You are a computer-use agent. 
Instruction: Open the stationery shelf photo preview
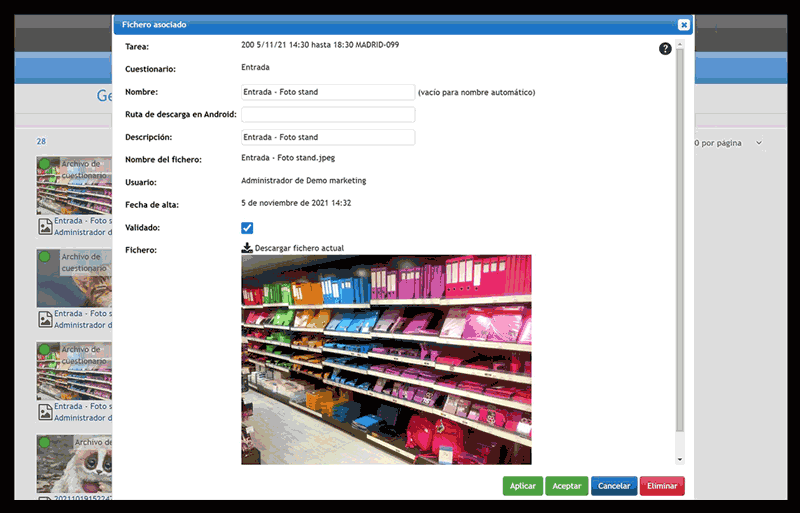386,360
